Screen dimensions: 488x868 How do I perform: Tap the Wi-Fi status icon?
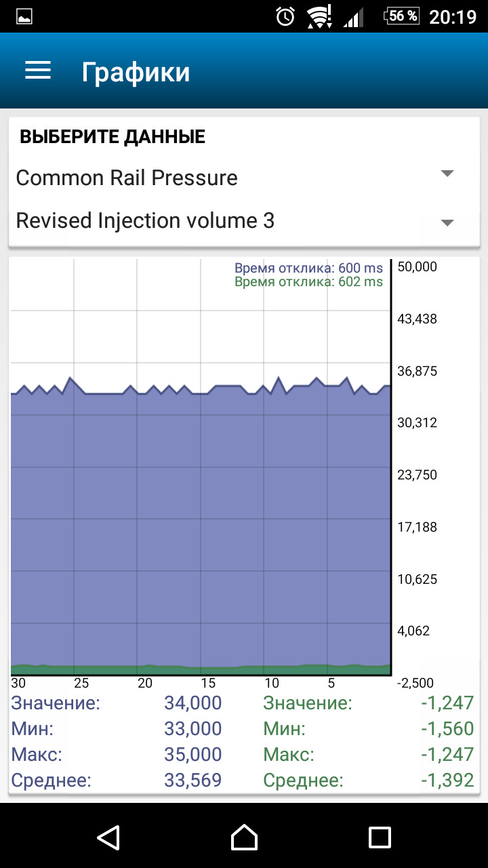pos(318,16)
